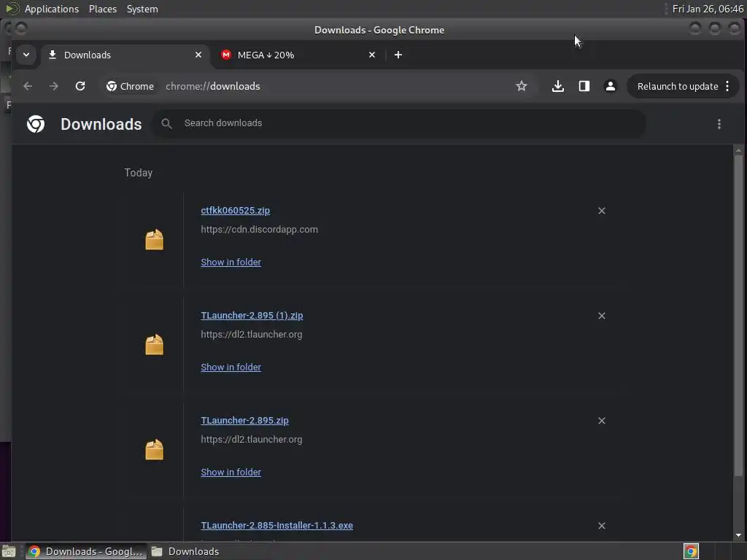Open ctfkk060525.zip file link
The height and width of the screenshot is (560, 747).
point(236,211)
